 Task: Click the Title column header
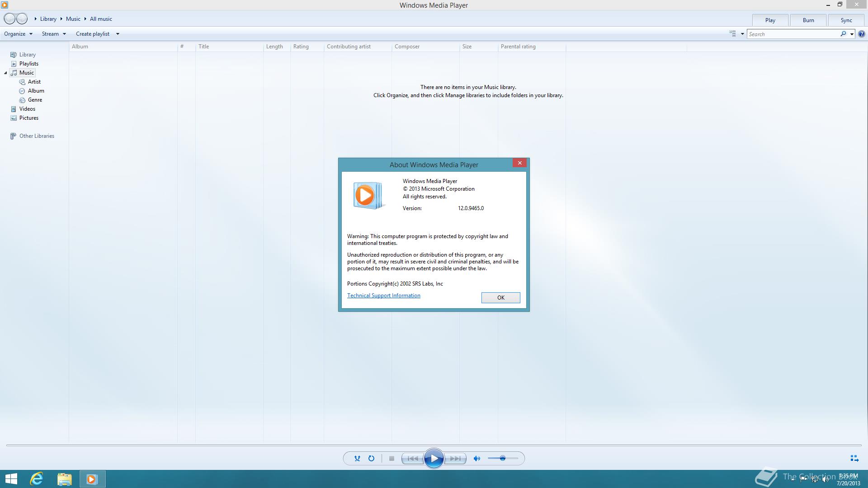point(230,47)
